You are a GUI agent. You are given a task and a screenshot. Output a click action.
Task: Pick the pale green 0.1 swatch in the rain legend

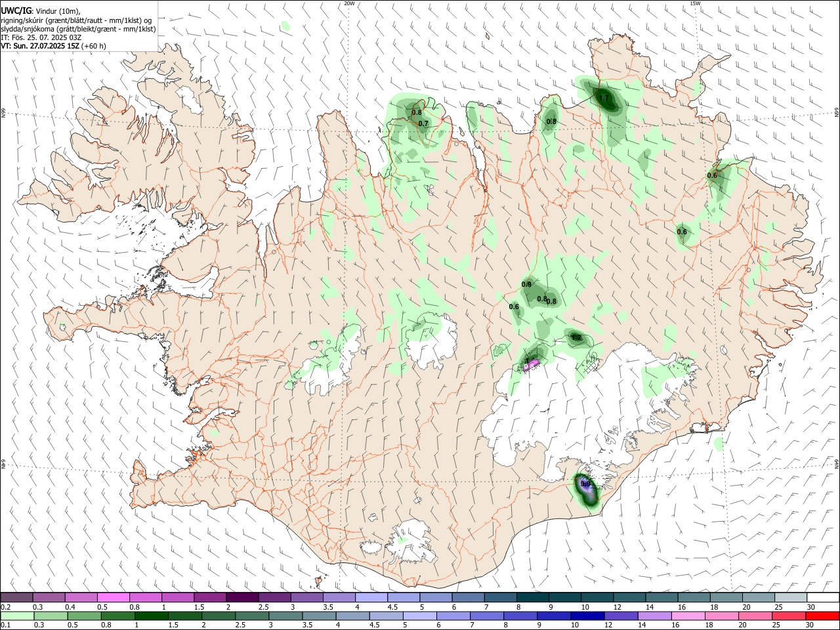point(17,616)
